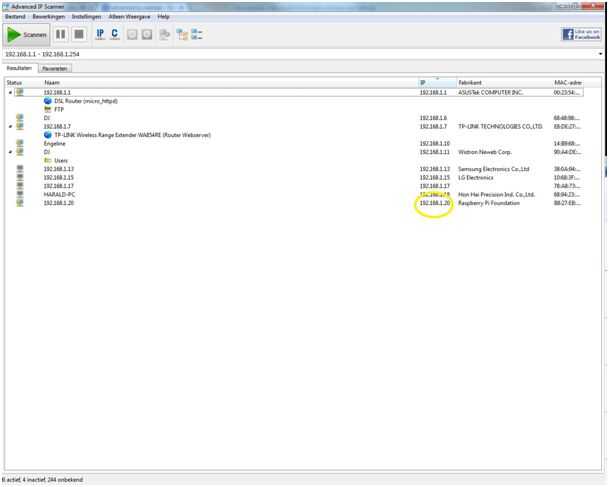
Task: Click the first greyed expand-all toolbar icon
Action: (x=132, y=35)
